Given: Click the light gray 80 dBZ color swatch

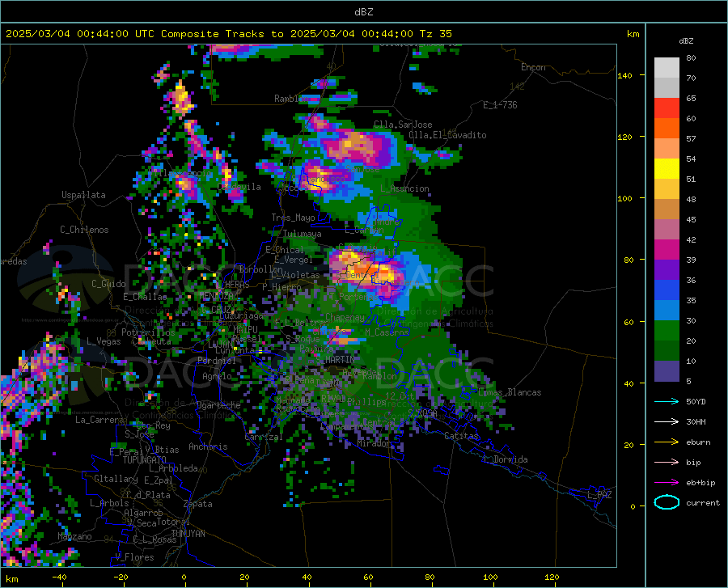Looking at the screenshot, I should coord(667,67).
